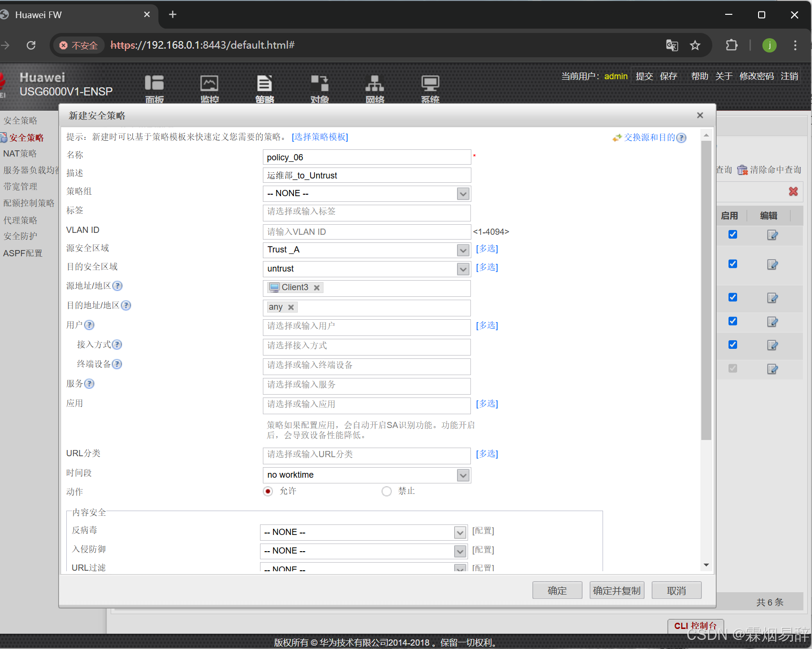Click edit icon in the last policy row

tap(772, 369)
